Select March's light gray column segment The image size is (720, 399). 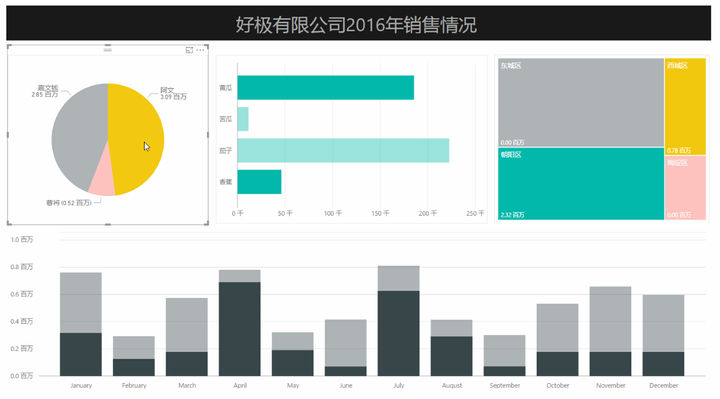click(187, 325)
